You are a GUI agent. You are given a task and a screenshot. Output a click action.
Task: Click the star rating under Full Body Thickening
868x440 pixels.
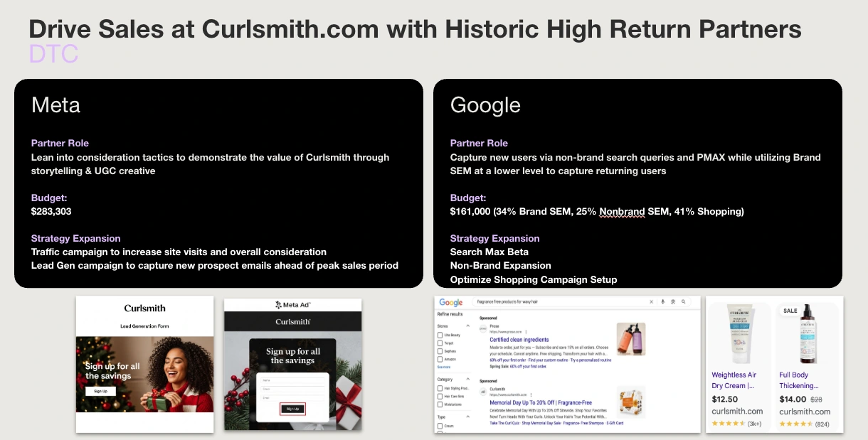tap(796, 423)
